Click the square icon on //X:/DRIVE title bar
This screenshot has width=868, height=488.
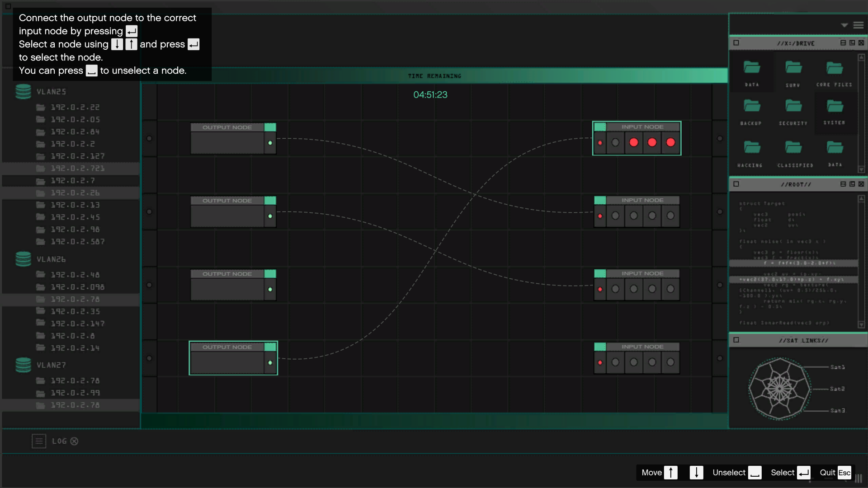coord(736,43)
